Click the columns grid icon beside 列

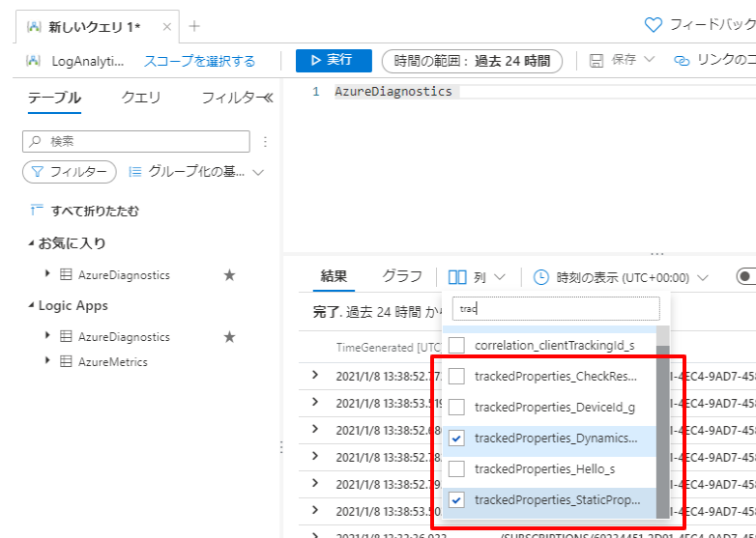(x=457, y=277)
